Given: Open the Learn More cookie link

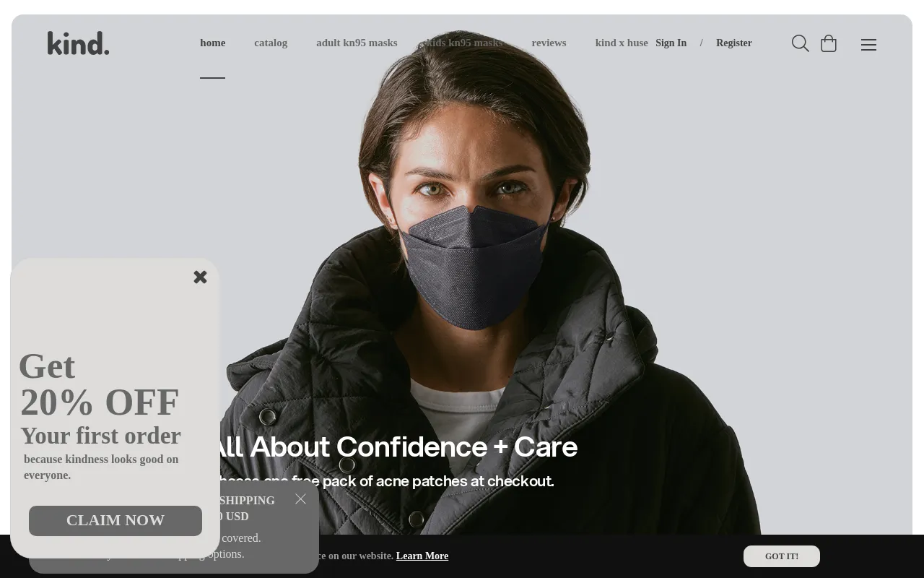Looking at the screenshot, I should [x=422, y=556].
